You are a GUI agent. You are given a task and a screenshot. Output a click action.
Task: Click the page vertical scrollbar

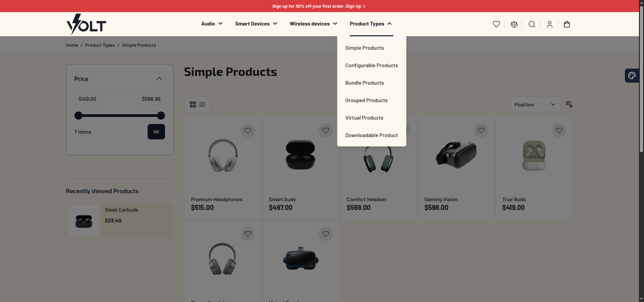click(x=641, y=79)
